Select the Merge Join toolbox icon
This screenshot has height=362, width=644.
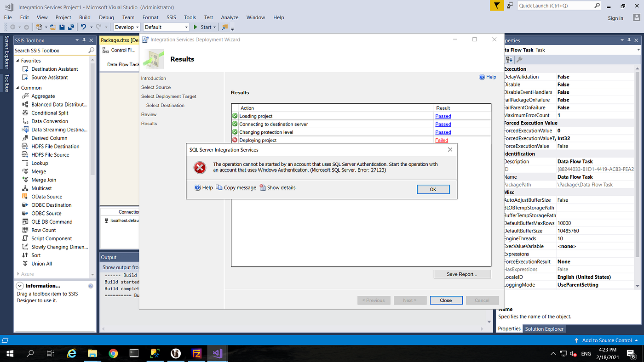click(x=25, y=180)
